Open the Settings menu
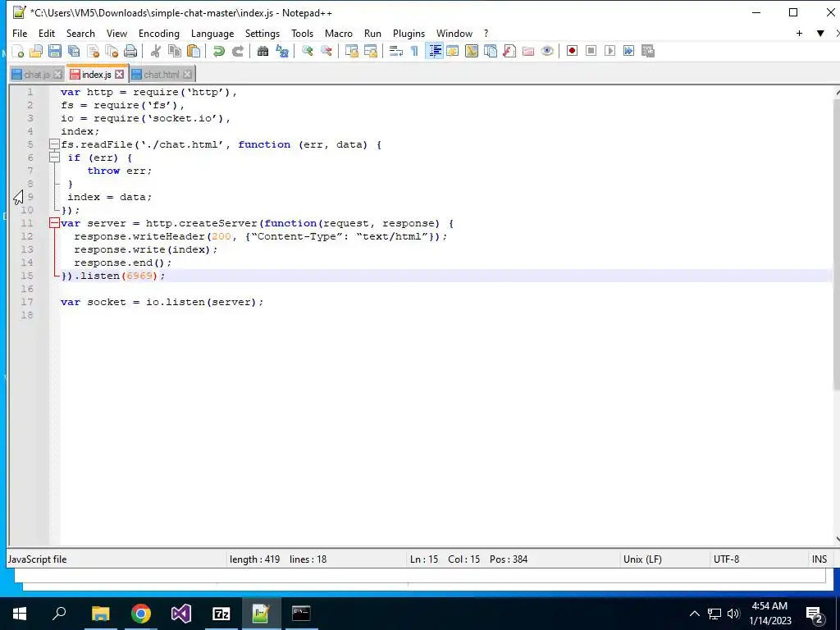The height and width of the screenshot is (630, 840). click(x=262, y=33)
